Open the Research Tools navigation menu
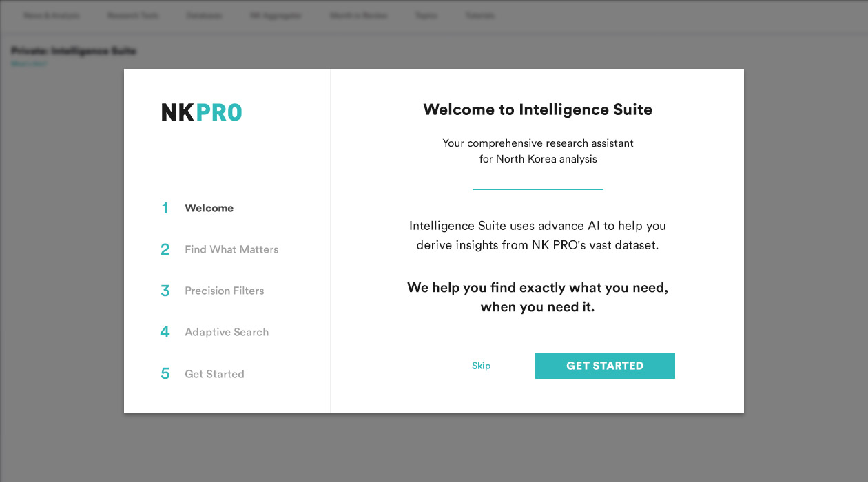The height and width of the screenshot is (482, 868). pyautogui.click(x=132, y=15)
